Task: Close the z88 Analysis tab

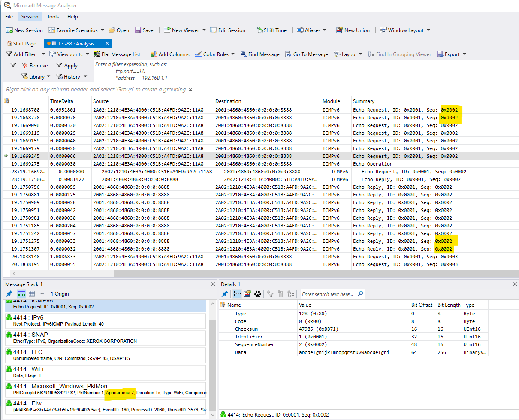Action: click(x=107, y=44)
